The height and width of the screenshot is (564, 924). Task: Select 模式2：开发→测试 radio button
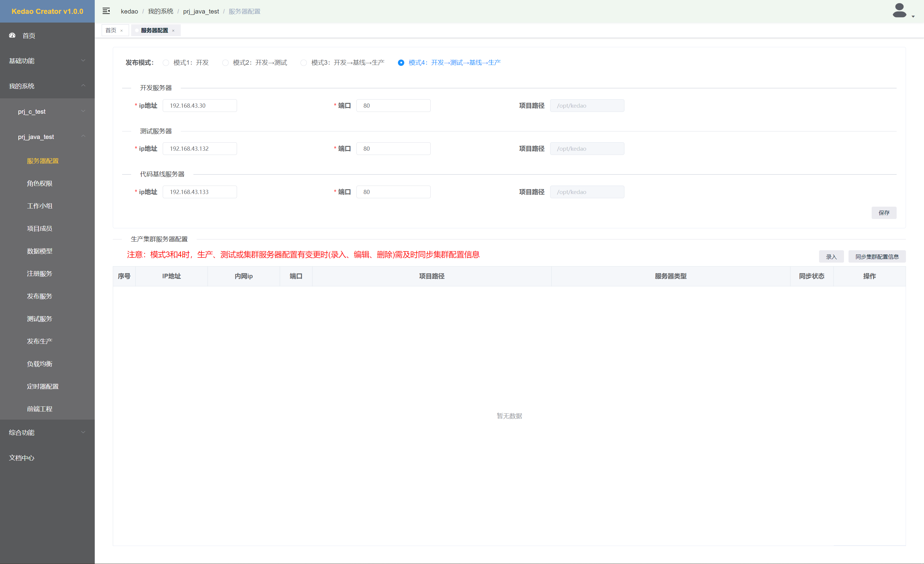click(x=225, y=63)
